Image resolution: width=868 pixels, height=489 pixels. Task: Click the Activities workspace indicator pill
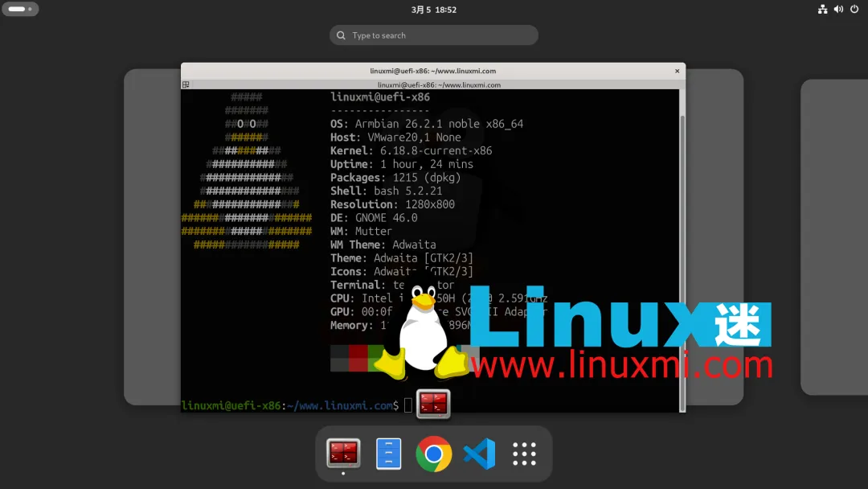(20, 9)
